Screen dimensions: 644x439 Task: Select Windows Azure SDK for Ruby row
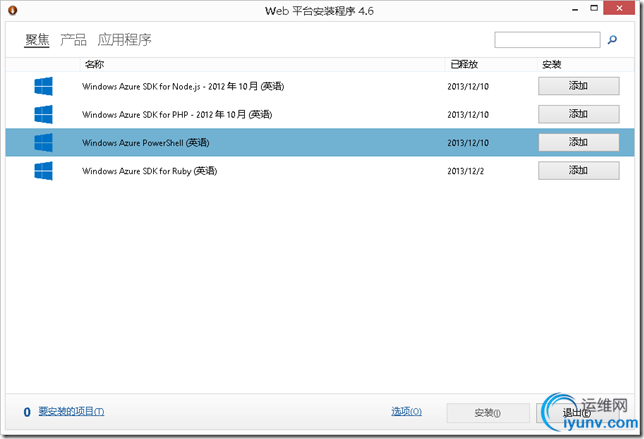click(x=320, y=170)
